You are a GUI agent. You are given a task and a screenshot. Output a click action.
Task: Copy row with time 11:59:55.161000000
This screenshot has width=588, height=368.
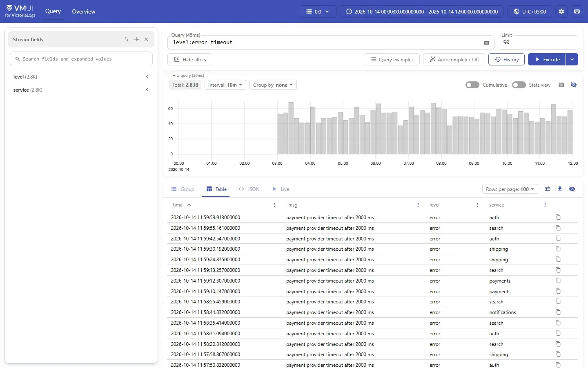[x=558, y=228]
